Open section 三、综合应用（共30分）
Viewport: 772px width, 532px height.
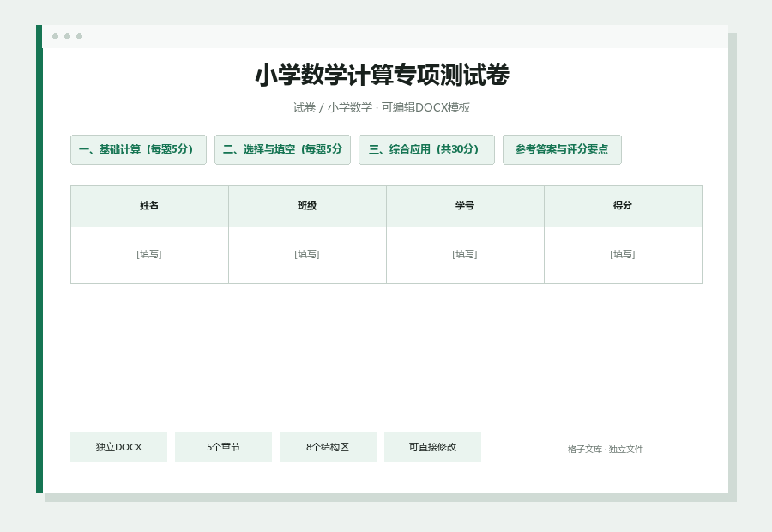point(426,150)
